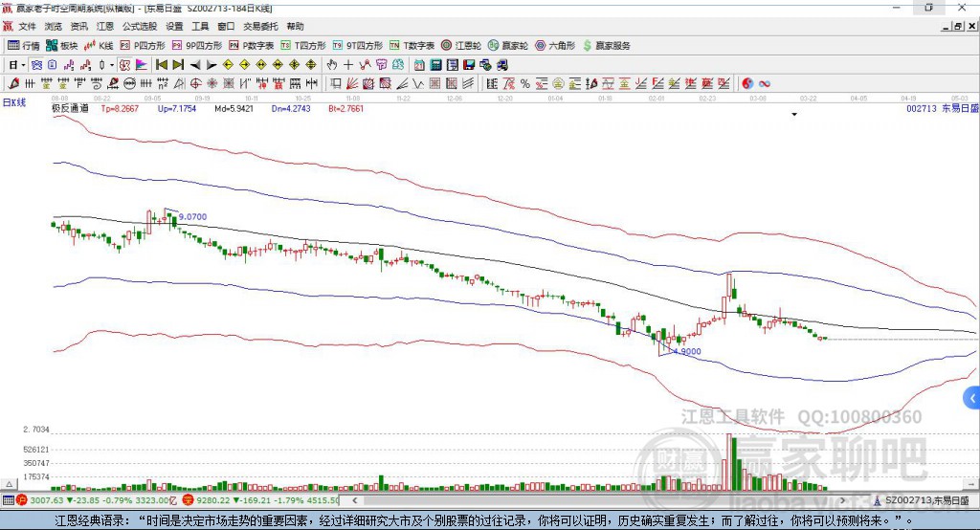Click the 深 index 9280.22 status entry
The image size is (980, 530).
click(260, 500)
